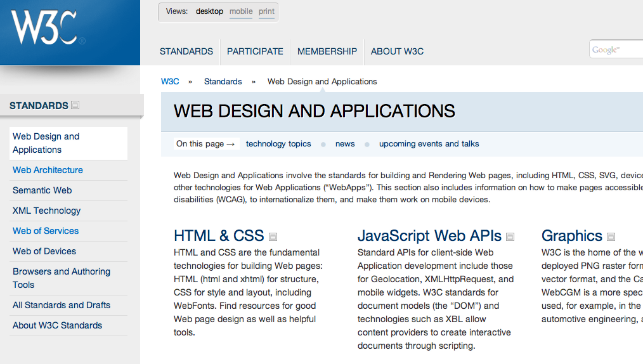
Task: Open the PARTICIPATE navigation menu
Action: [x=255, y=51]
